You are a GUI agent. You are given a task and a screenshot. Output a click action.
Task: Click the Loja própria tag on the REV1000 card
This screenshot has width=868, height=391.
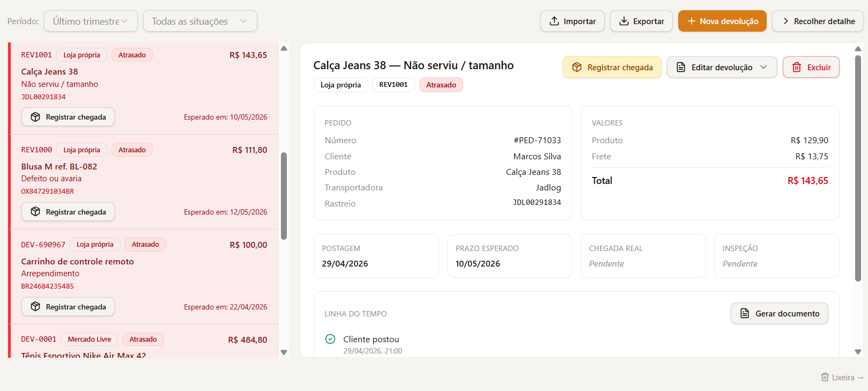pyautogui.click(x=81, y=150)
